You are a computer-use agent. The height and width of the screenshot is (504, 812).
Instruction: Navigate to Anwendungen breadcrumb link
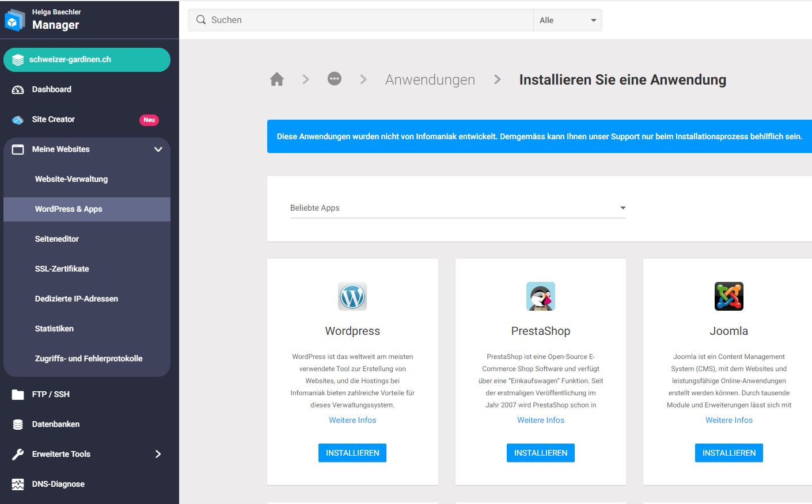point(430,79)
